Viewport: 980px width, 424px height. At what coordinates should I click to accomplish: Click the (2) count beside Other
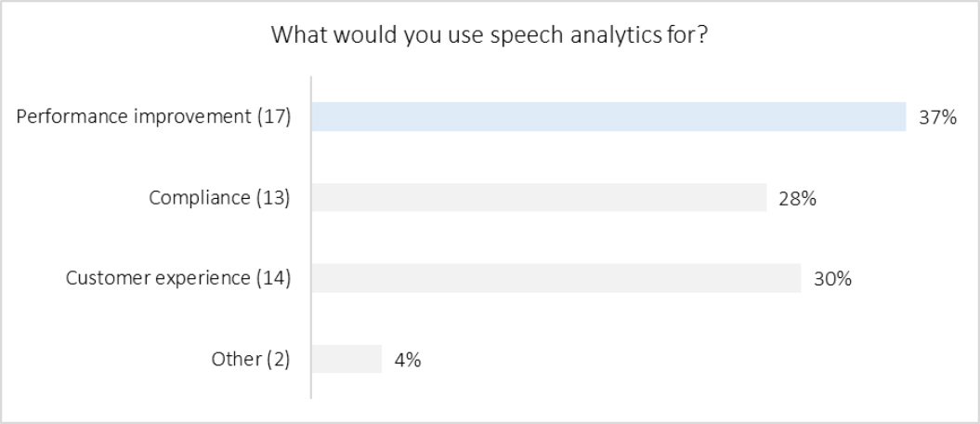coord(278,359)
